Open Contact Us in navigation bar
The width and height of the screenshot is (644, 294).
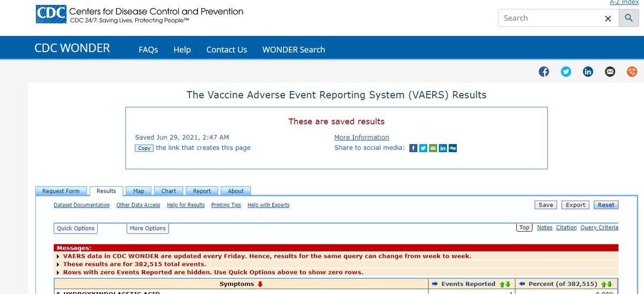[x=226, y=49]
